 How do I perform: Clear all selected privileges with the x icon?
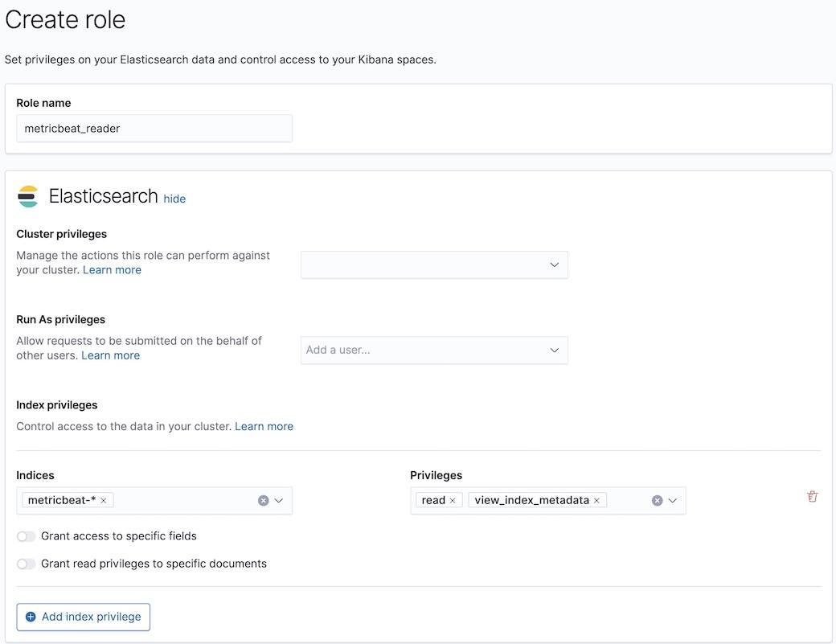(x=657, y=499)
